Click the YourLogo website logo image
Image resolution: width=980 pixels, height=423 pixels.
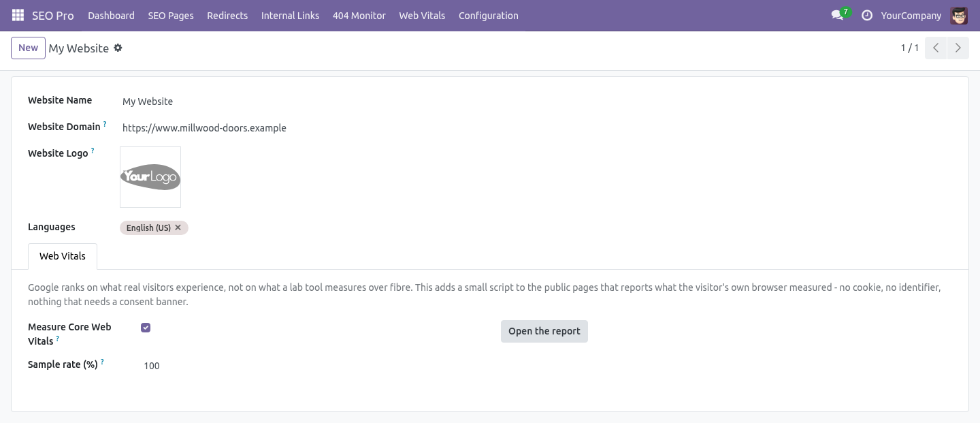pyautogui.click(x=150, y=177)
